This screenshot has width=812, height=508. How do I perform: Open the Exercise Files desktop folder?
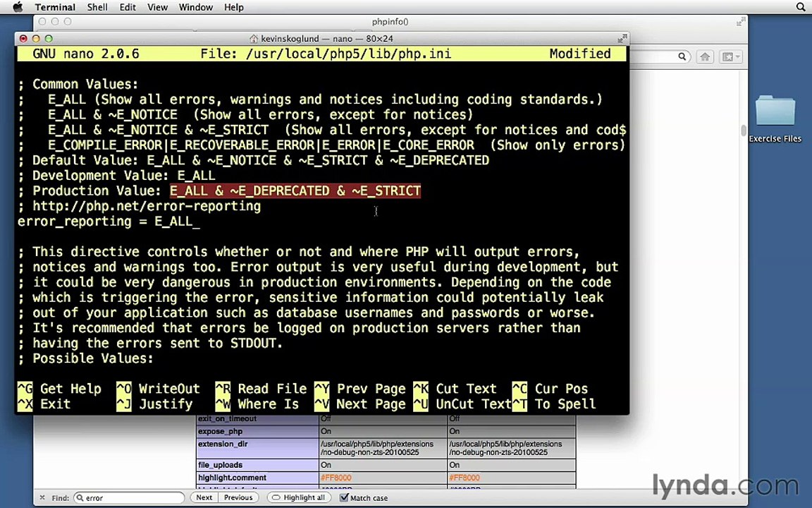[x=775, y=119]
